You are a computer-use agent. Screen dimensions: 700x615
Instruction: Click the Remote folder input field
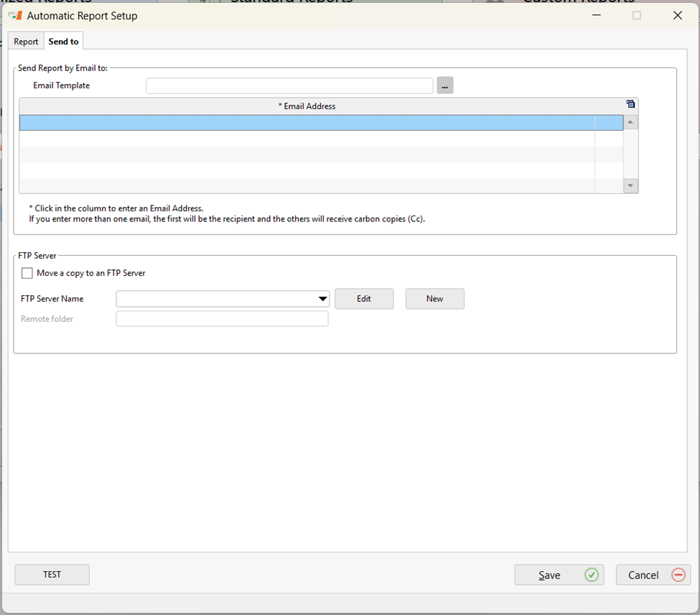pos(222,319)
